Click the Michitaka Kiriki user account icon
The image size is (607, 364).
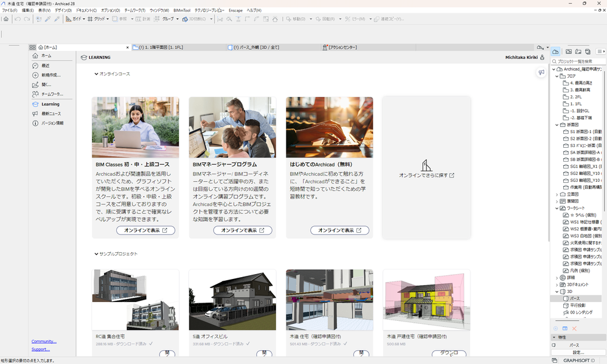click(542, 57)
